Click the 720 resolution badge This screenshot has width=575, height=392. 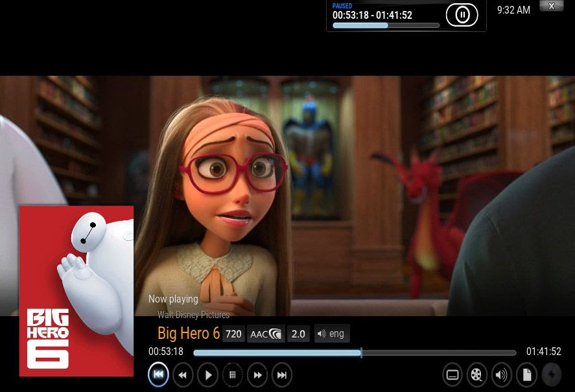[x=233, y=334]
